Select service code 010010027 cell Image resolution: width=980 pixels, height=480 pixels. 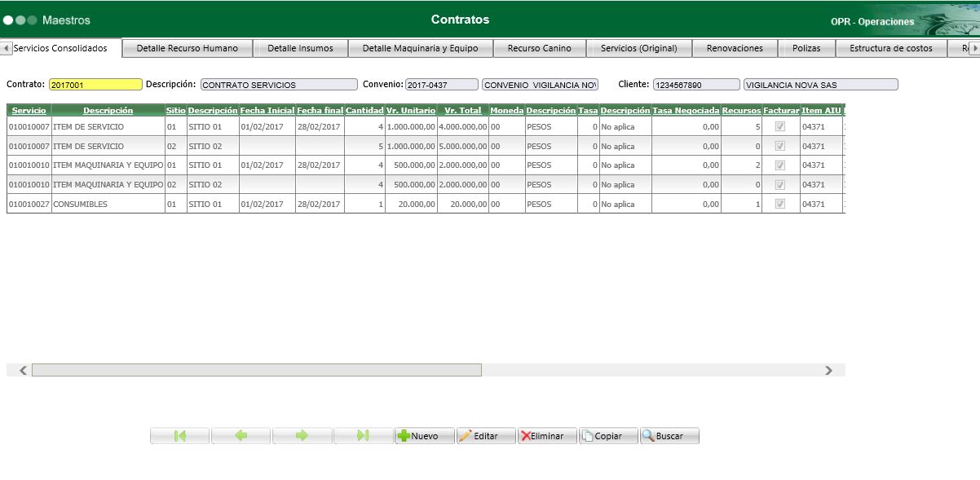[29, 204]
